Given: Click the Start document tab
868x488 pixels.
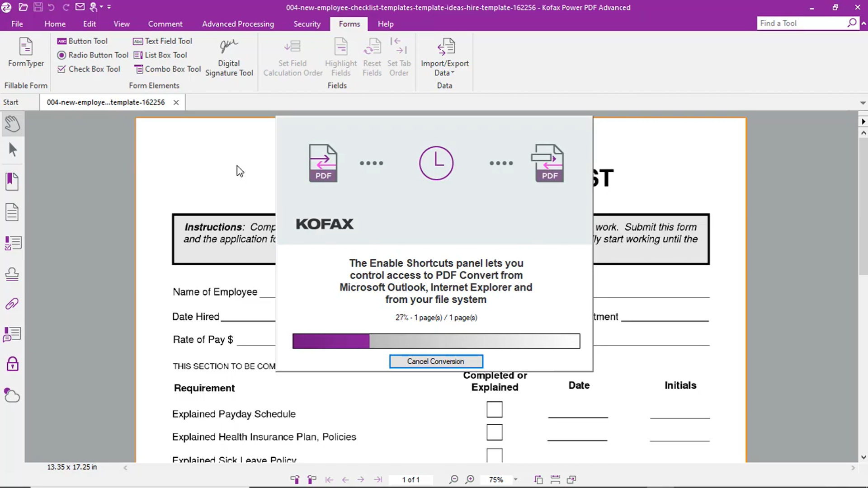Looking at the screenshot, I should (11, 102).
